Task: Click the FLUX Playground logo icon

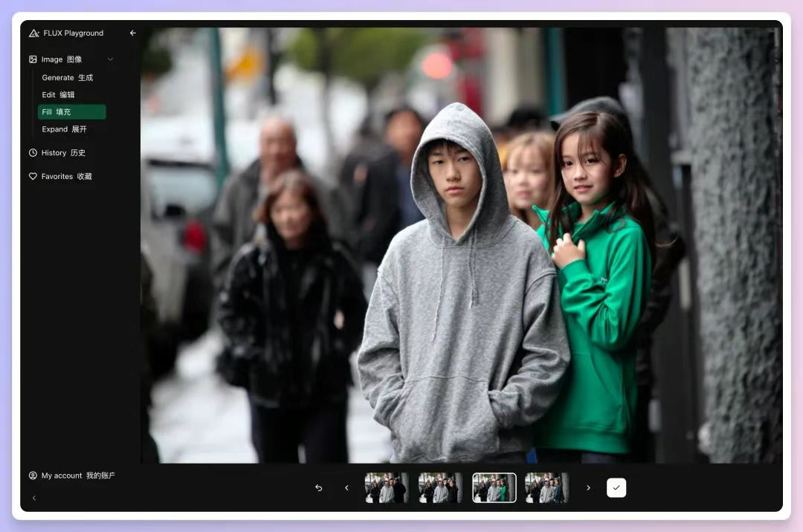Action: (x=33, y=33)
